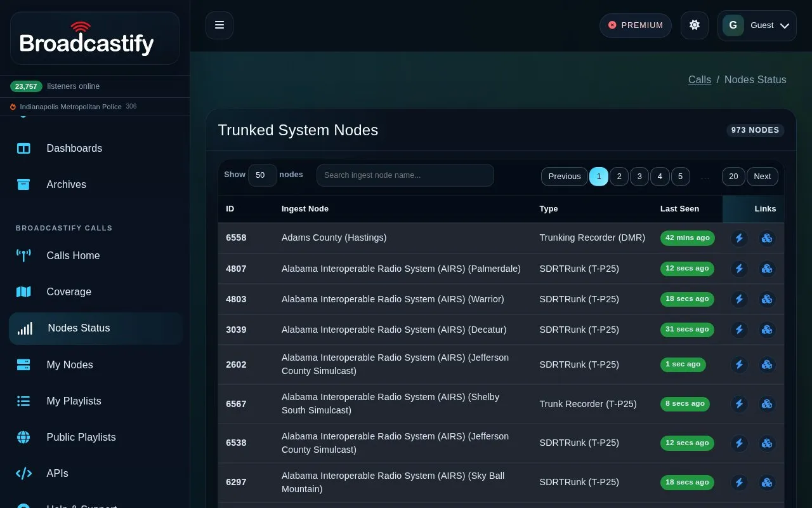Open Coverage map page
The height and width of the screenshot is (508, 812).
(x=95, y=291)
